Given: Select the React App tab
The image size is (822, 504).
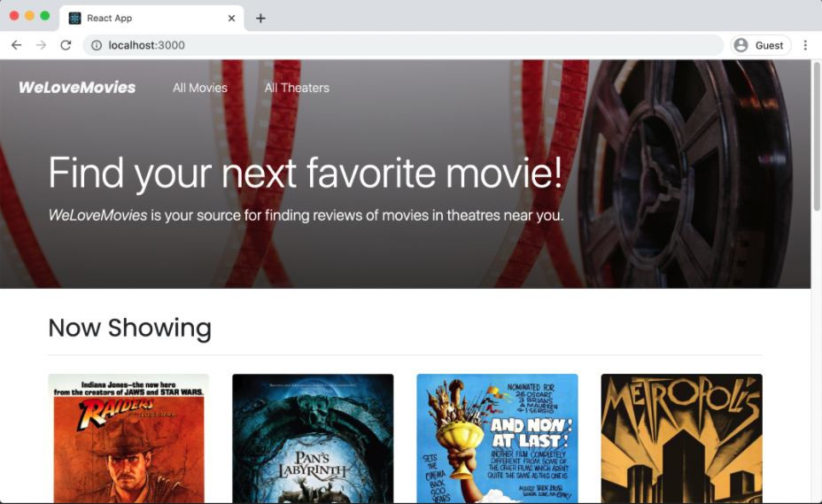Looking at the screenshot, I should pyautogui.click(x=152, y=19).
